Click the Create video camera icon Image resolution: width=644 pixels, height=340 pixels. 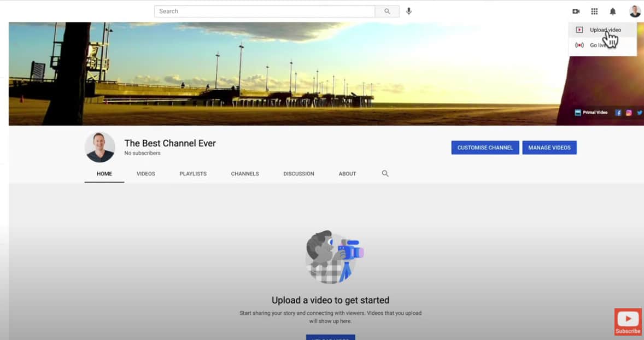click(576, 11)
